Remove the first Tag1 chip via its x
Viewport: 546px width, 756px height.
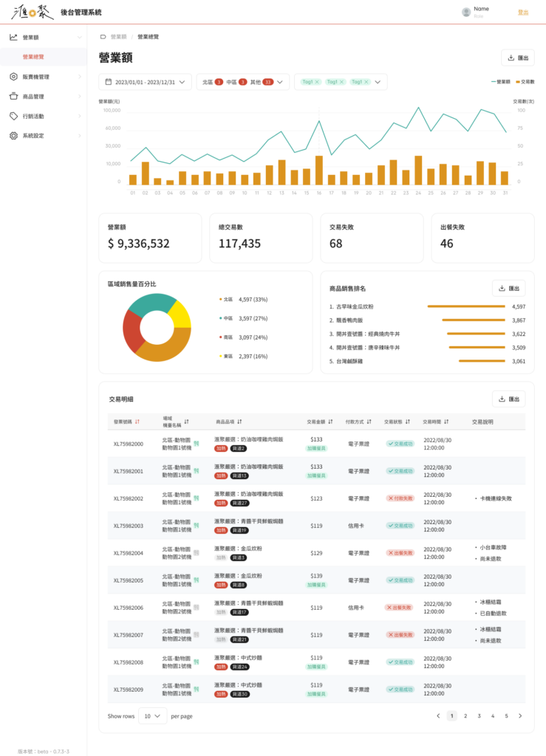point(317,82)
